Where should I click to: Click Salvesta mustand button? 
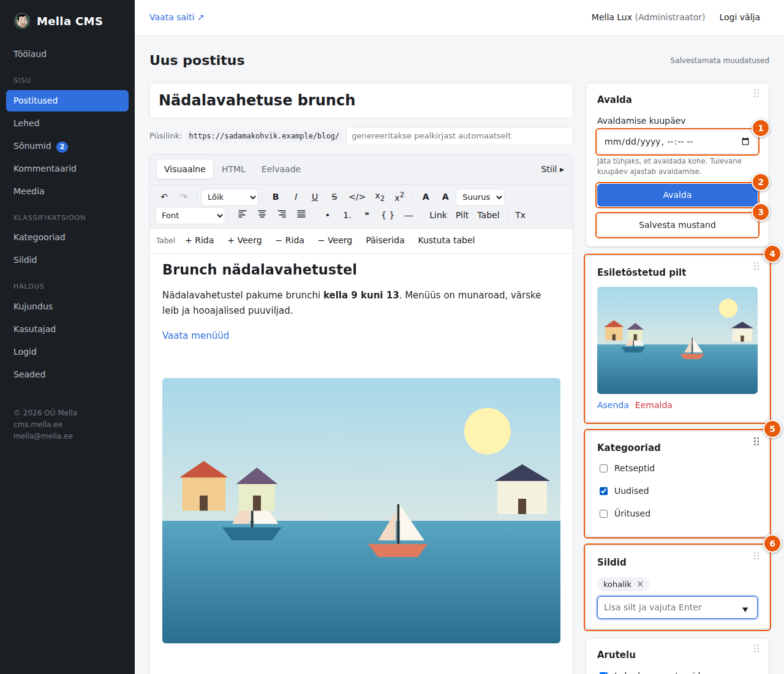pos(677,225)
